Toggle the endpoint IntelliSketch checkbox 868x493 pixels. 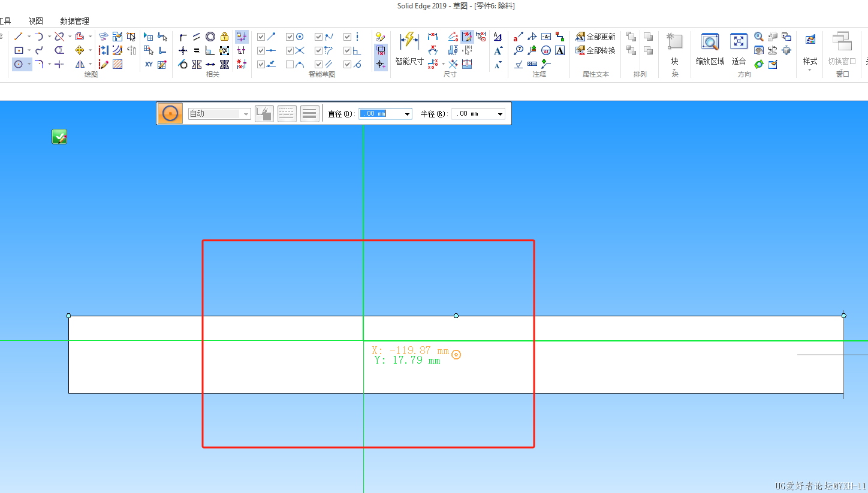click(x=261, y=37)
